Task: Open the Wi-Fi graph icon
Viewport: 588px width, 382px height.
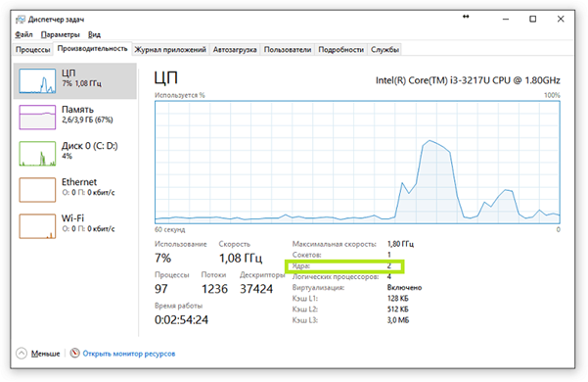Action: (x=37, y=226)
